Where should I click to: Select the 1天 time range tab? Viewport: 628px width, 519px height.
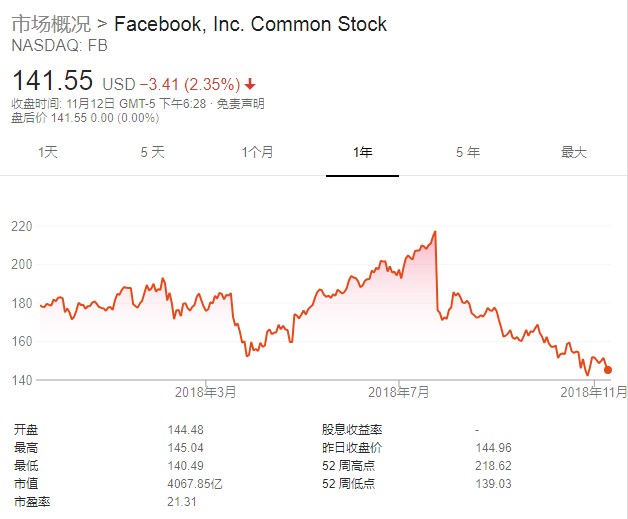tap(48, 152)
